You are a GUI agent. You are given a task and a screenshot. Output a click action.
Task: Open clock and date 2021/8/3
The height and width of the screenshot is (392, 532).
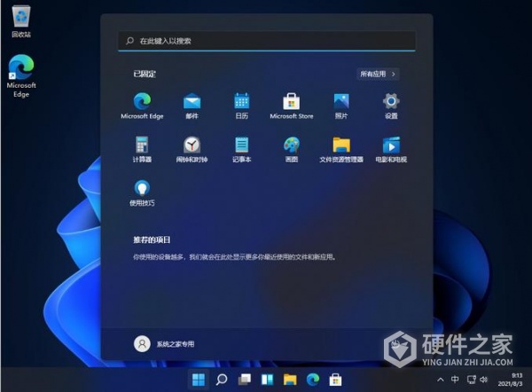click(x=511, y=380)
